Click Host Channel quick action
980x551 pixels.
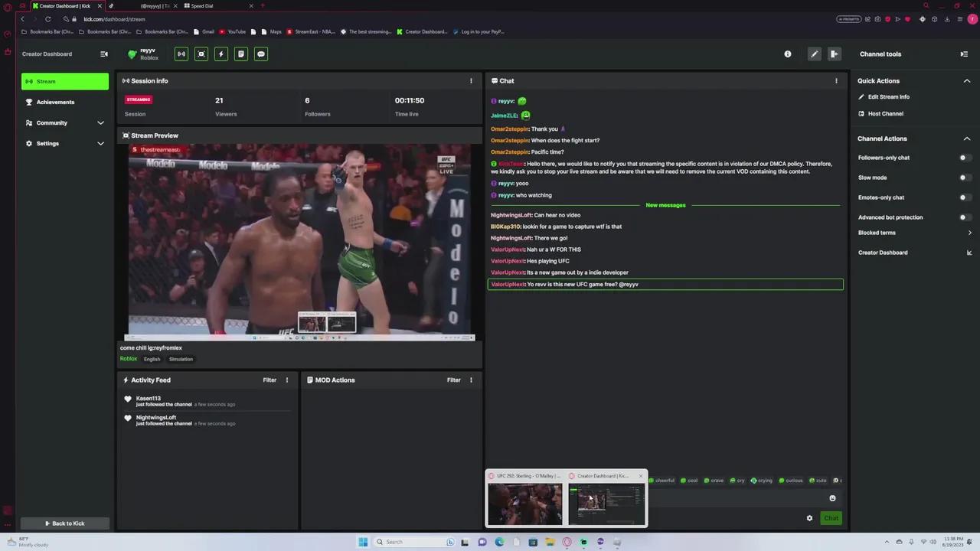(880, 113)
